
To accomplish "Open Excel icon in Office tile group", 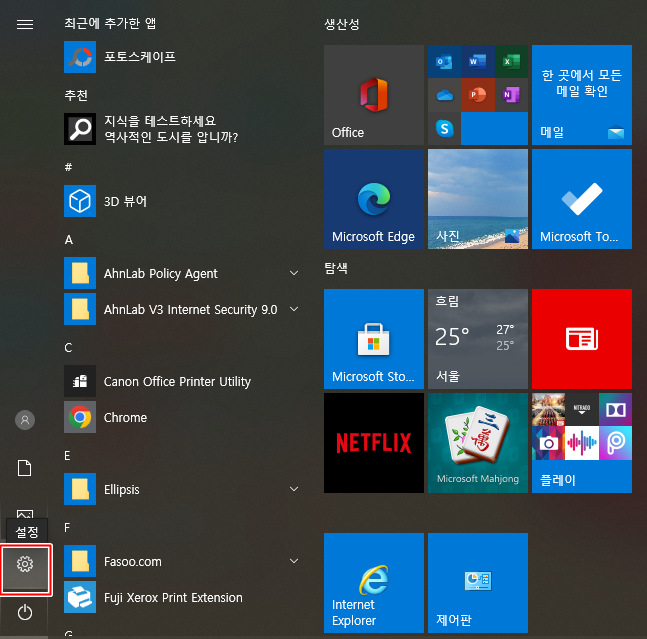I will [x=512, y=62].
